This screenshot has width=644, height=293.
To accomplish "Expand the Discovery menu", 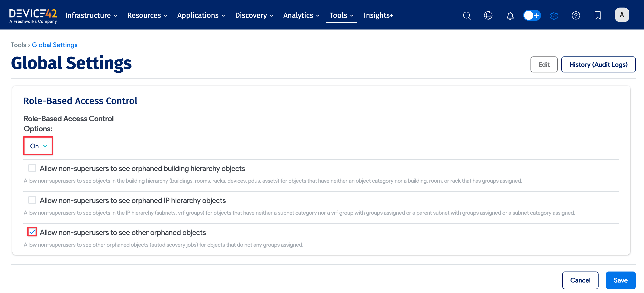I will pos(254,16).
